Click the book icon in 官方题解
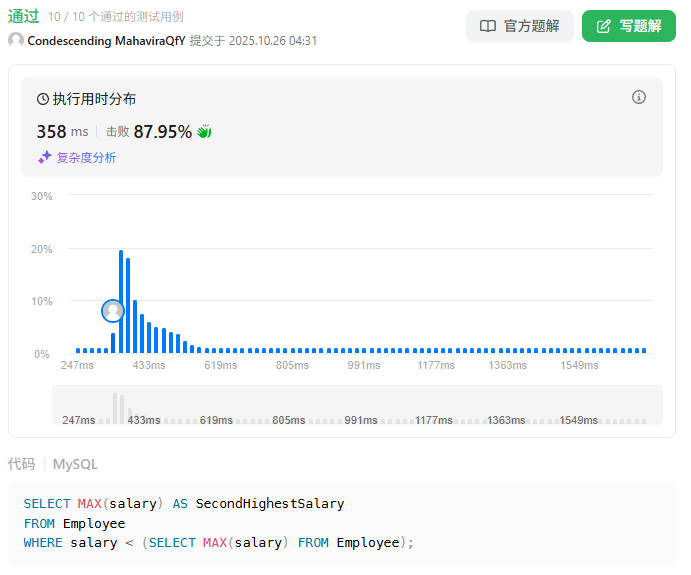Viewport: 691px width, 575px height. click(x=488, y=26)
